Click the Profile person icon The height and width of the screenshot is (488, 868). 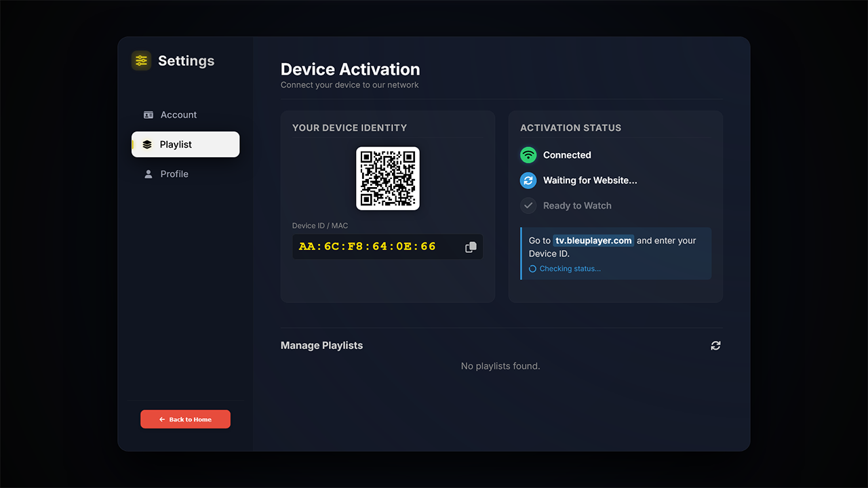[x=148, y=174]
